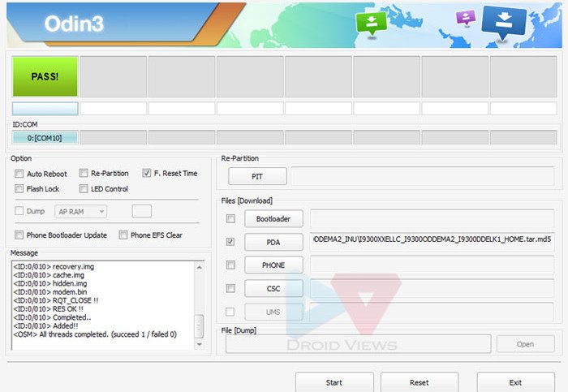The height and width of the screenshot is (392, 568).
Task: Tick the checkbox beside PHONE
Action: pyautogui.click(x=230, y=265)
